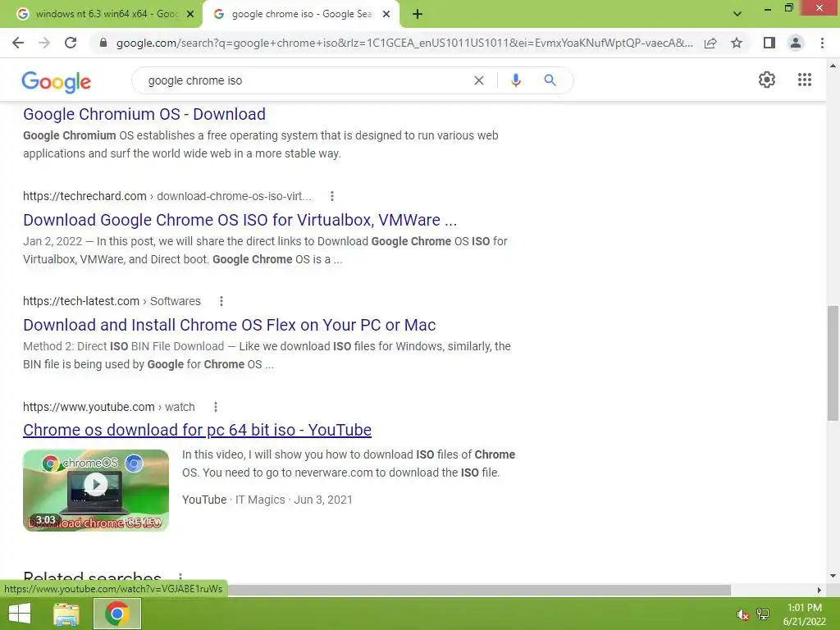Open options next to Related searches
Viewport: 840px width, 630px height.
pyautogui.click(x=180, y=577)
